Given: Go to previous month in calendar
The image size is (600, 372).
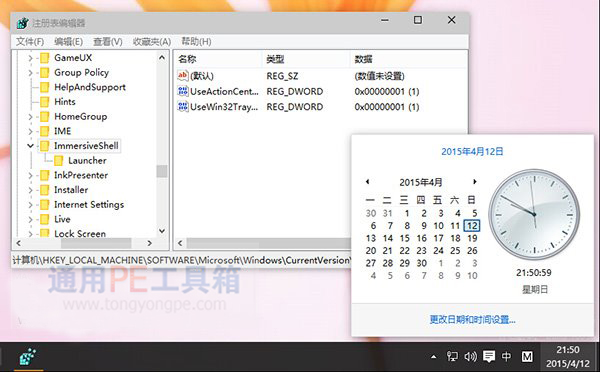Looking at the screenshot, I should pyautogui.click(x=367, y=182).
